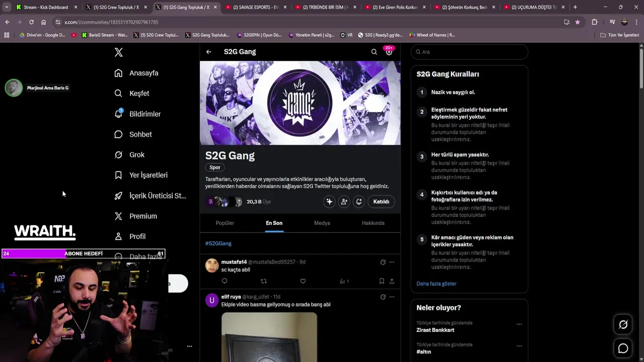
Task: Click the Katıldı joined button
Action: click(x=381, y=202)
